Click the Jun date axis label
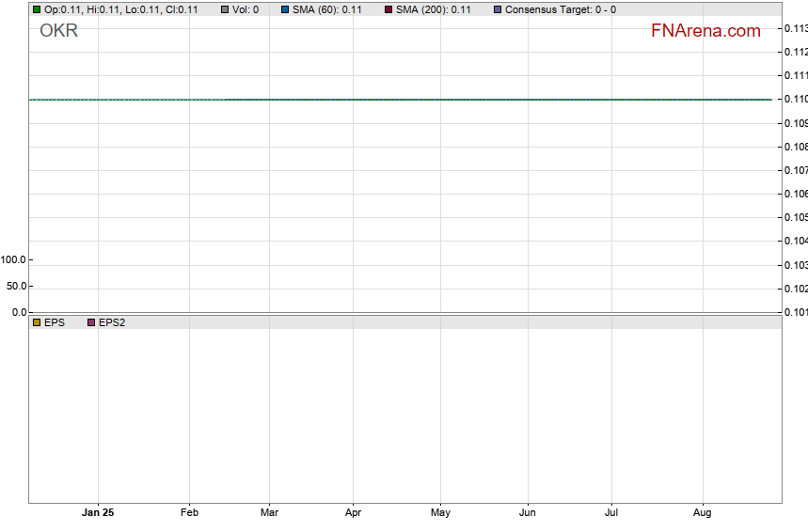808x532 pixels. 528,513
